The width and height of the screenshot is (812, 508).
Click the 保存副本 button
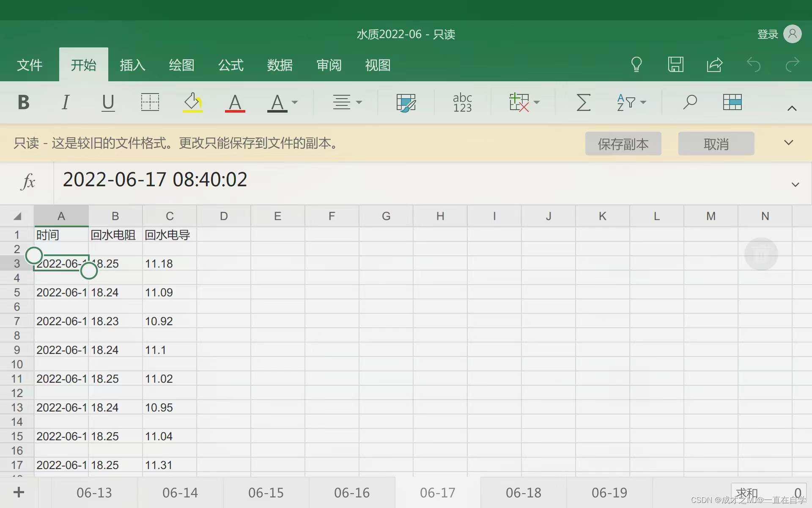click(x=623, y=144)
